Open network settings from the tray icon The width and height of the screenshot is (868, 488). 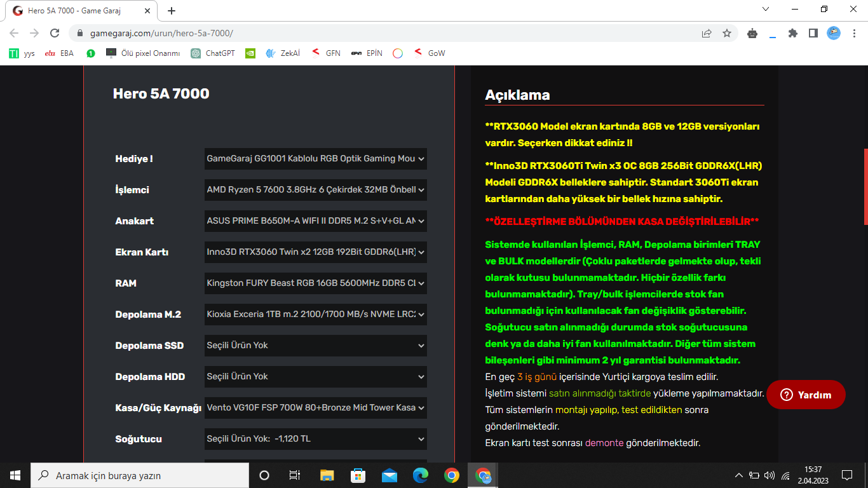[785, 475]
